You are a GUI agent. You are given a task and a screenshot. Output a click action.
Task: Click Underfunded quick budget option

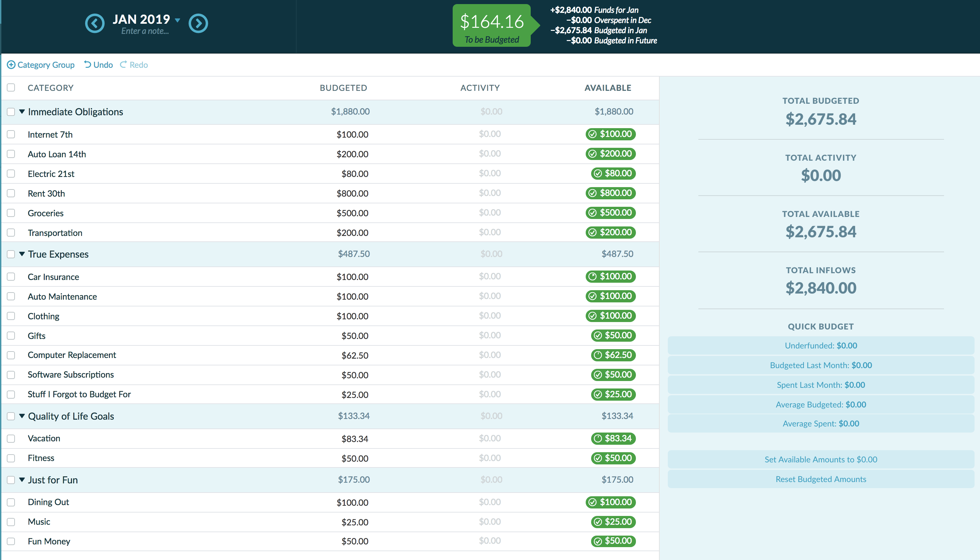click(x=821, y=345)
